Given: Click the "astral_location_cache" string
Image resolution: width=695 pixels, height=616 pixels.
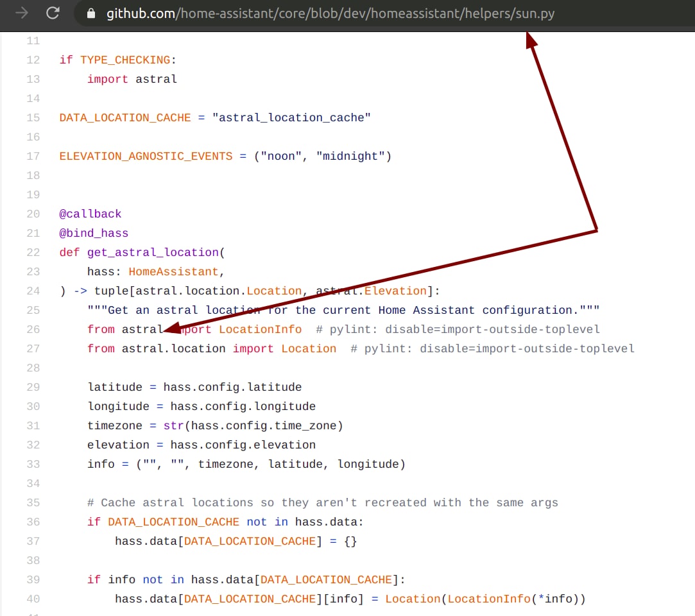Looking at the screenshot, I should (x=291, y=118).
